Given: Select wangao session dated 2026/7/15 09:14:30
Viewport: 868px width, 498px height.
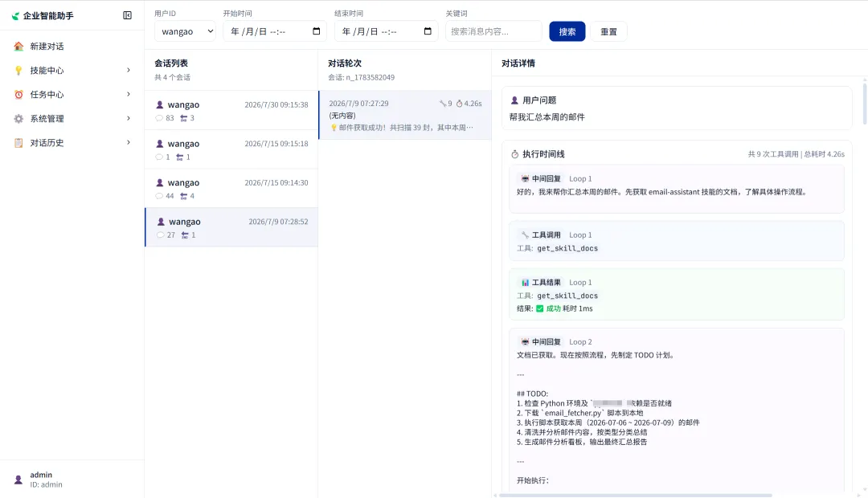Looking at the screenshot, I should pyautogui.click(x=231, y=189).
